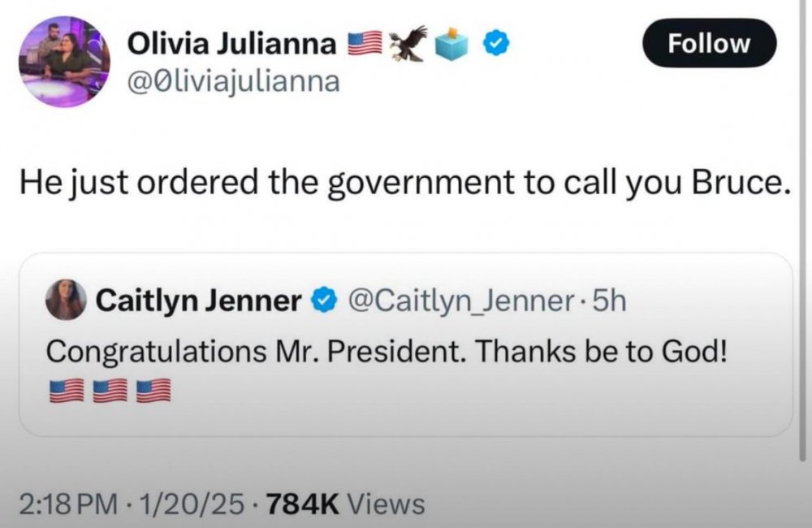This screenshot has height=528, width=812.
Task: Click Caitlyn Jenner's verified checkmark badge
Action: pyautogui.click(x=324, y=301)
